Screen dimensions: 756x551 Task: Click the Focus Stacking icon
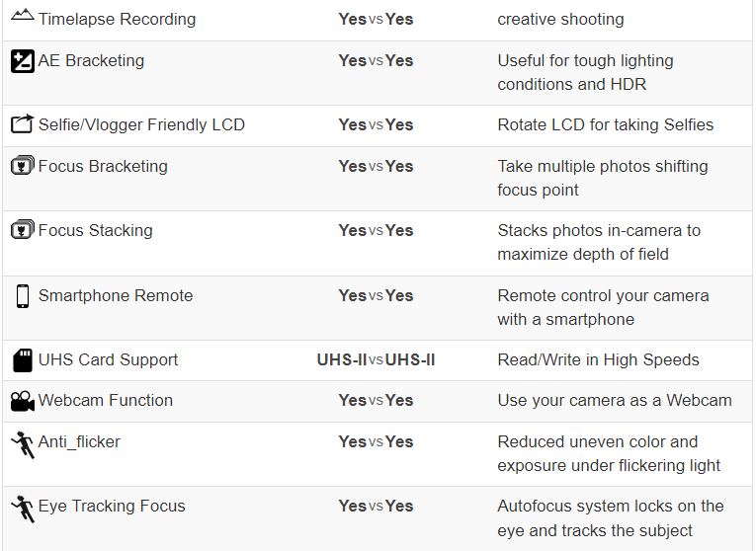pos(22,229)
